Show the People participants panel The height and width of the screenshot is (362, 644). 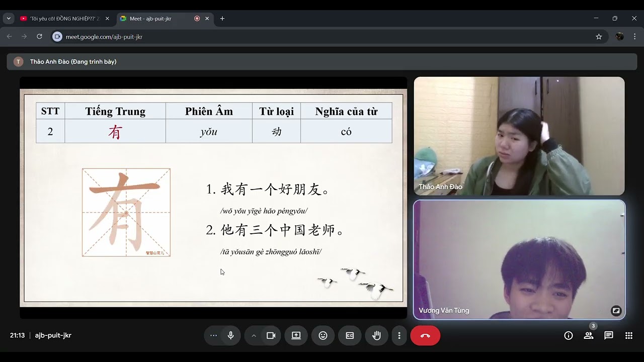tap(589, 335)
